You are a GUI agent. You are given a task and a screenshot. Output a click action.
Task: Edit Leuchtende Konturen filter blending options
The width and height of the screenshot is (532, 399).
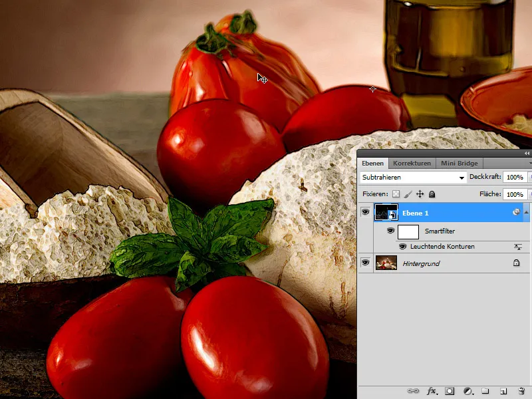coord(517,247)
